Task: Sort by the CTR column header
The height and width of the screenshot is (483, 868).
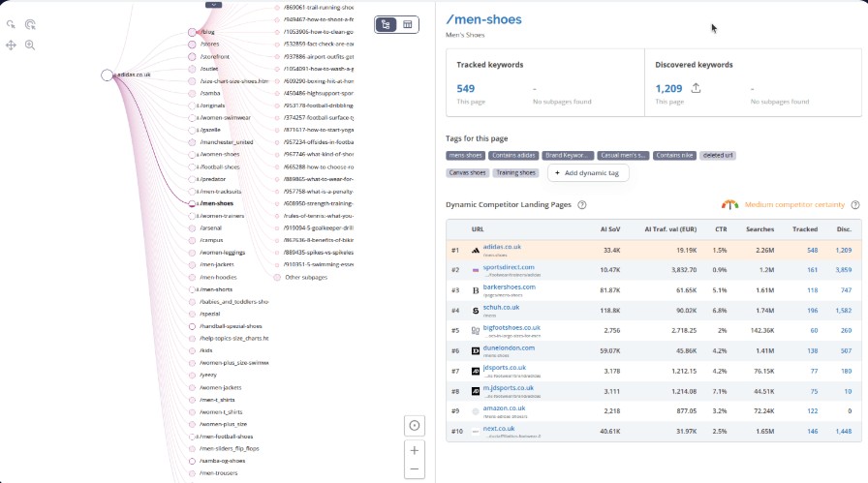Action: (x=721, y=229)
